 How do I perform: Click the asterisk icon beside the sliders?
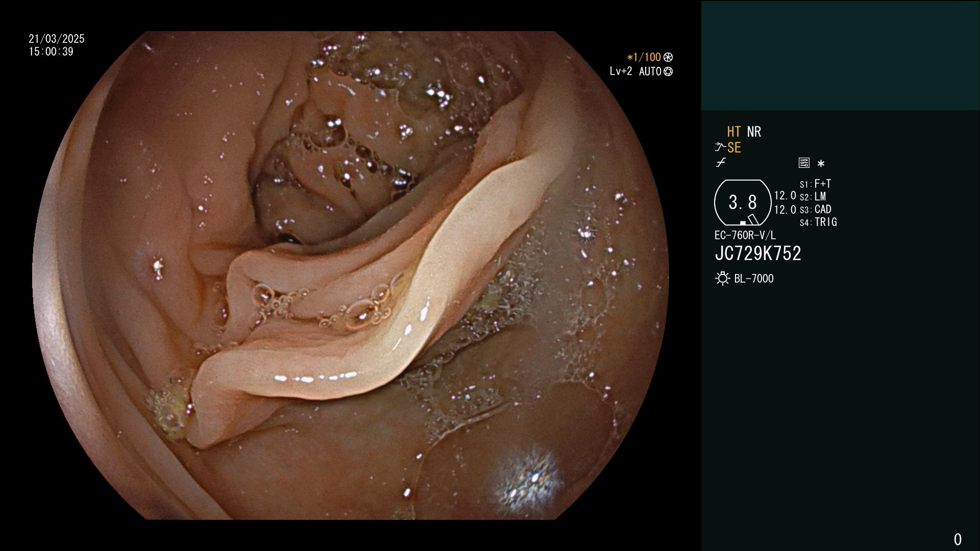tap(821, 163)
